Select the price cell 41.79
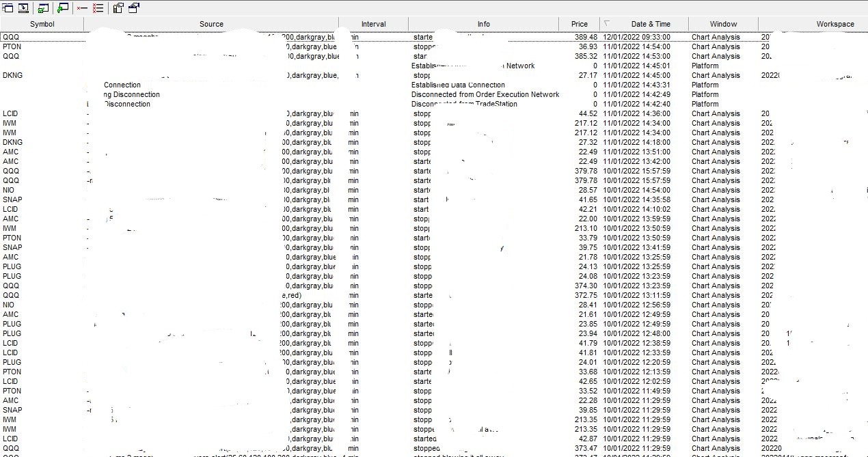This screenshot has height=457, width=868. point(588,343)
